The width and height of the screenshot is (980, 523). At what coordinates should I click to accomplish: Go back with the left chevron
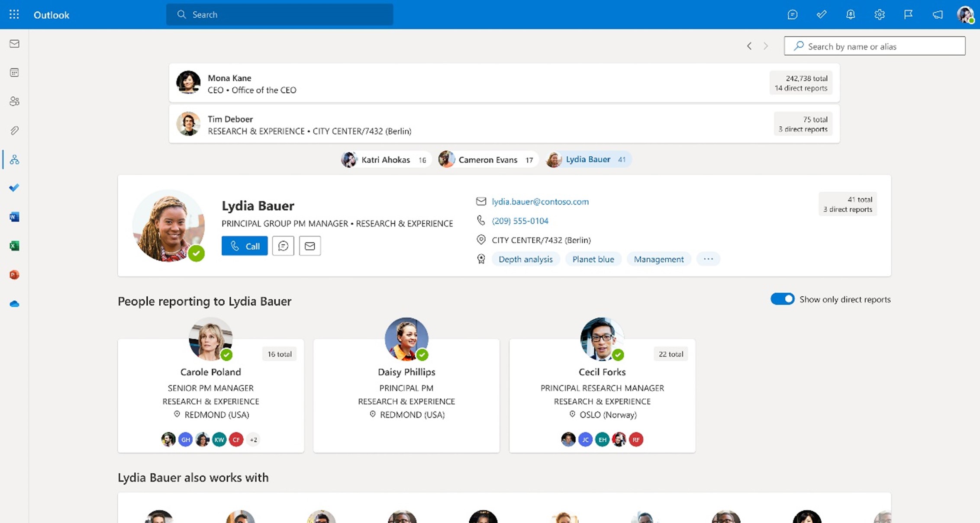tap(749, 46)
